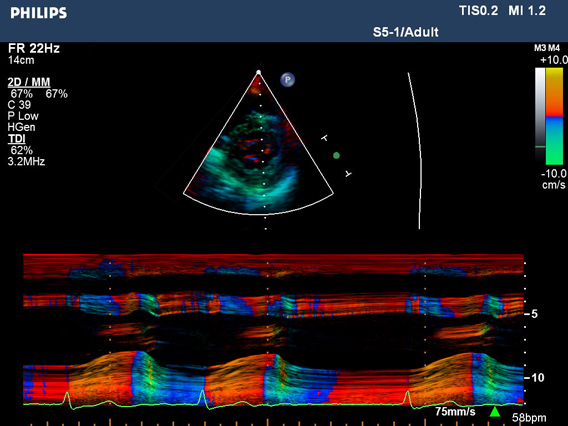Click the S5-1/Adult transducer preset label
568x426 pixels.
click(405, 32)
